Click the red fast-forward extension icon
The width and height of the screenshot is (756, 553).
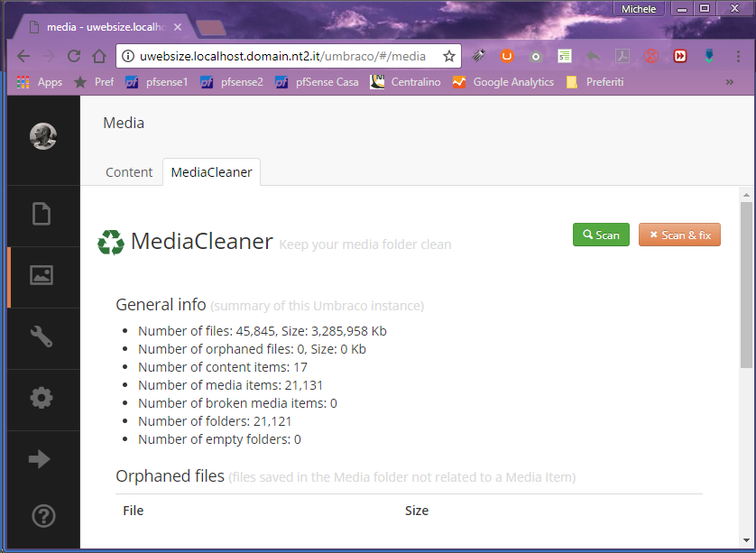point(680,57)
